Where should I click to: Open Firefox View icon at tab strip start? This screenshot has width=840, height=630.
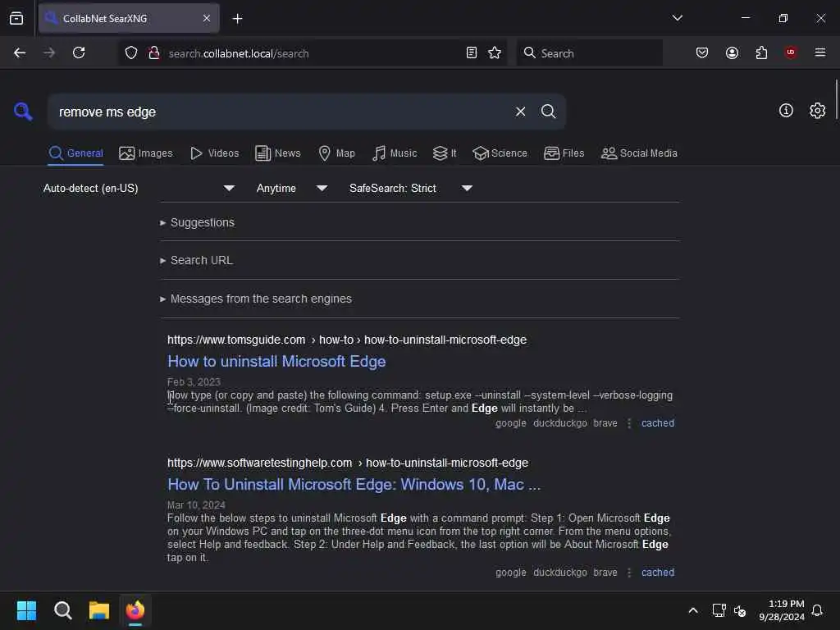pos(16,19)
